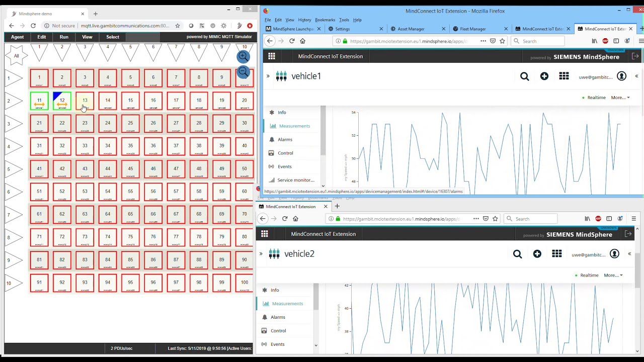Image resolution: width=644 pixels, height=362 pixels.
Task: Open Firefox Bookmarks menu
Action: 325,20
